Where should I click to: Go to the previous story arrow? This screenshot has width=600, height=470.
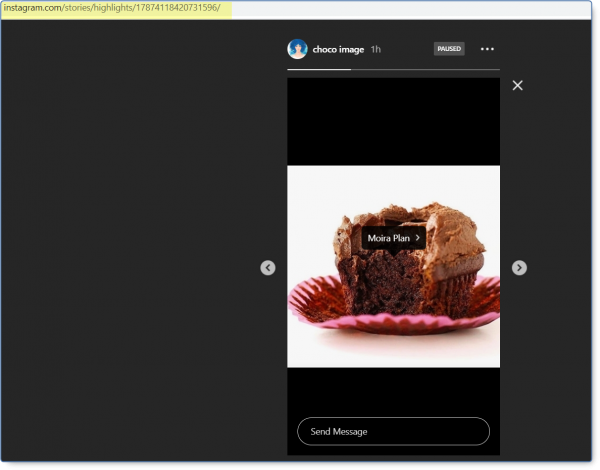click(x=268, y=268)
